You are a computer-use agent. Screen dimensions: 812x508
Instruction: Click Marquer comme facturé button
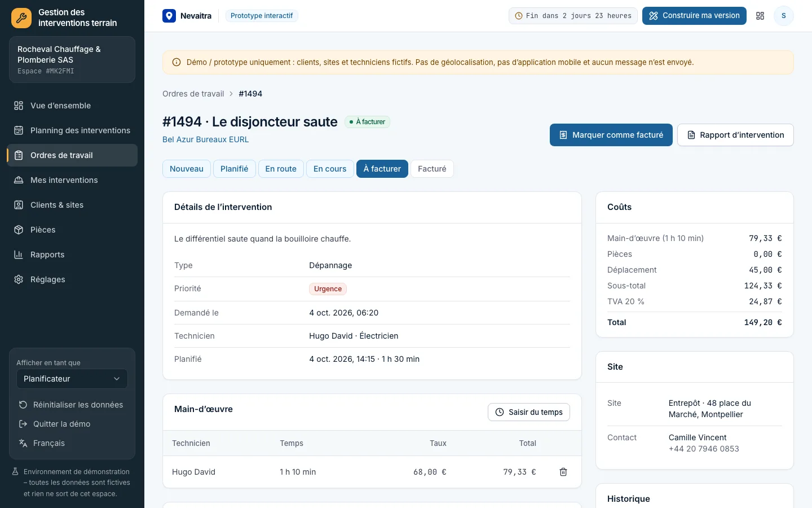coord(611,135)
